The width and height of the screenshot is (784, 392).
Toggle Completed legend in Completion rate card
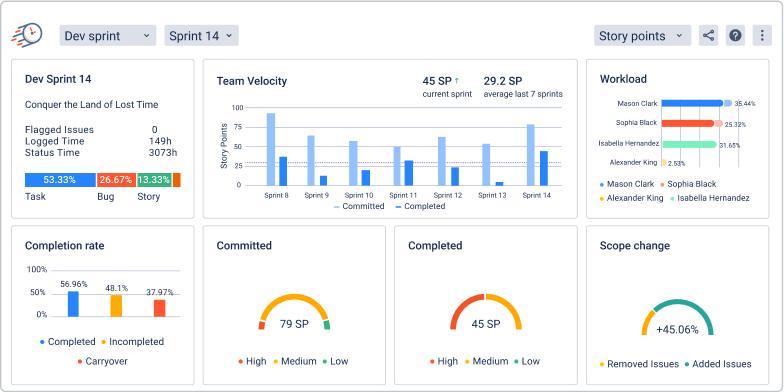coord(68,342)
